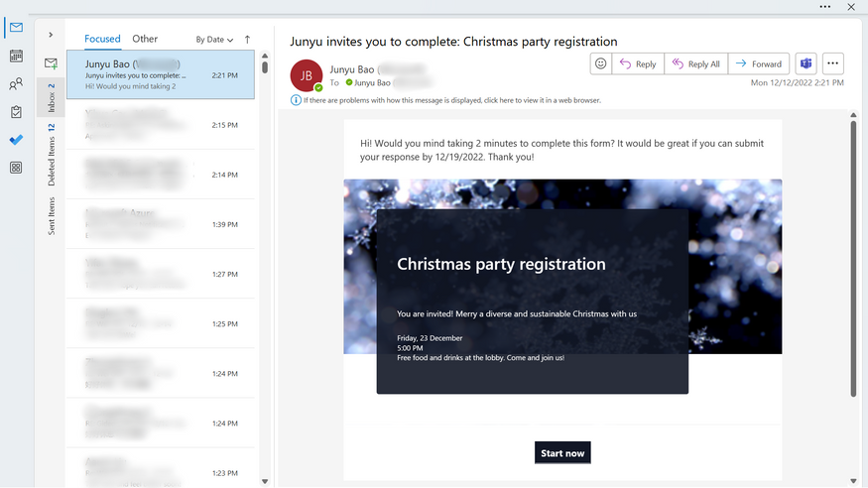Open more actions ellipsis beside Teams

click(x=833, y=63)
